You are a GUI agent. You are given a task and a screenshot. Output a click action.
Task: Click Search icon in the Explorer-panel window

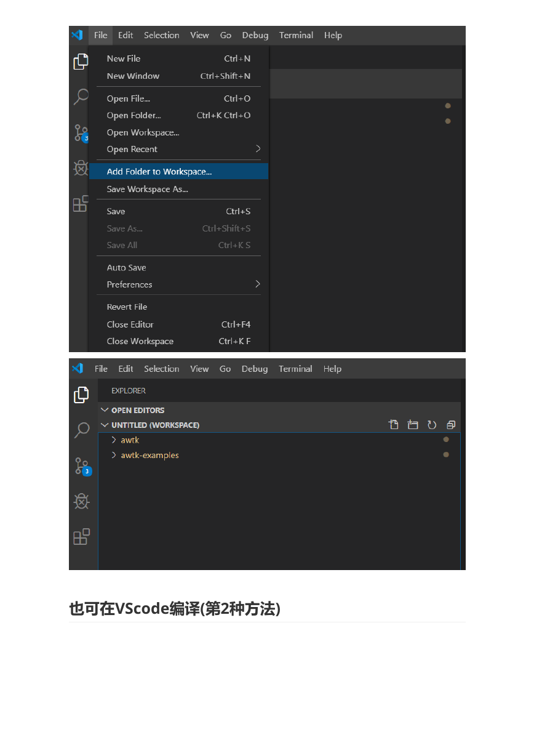point(81,430)
